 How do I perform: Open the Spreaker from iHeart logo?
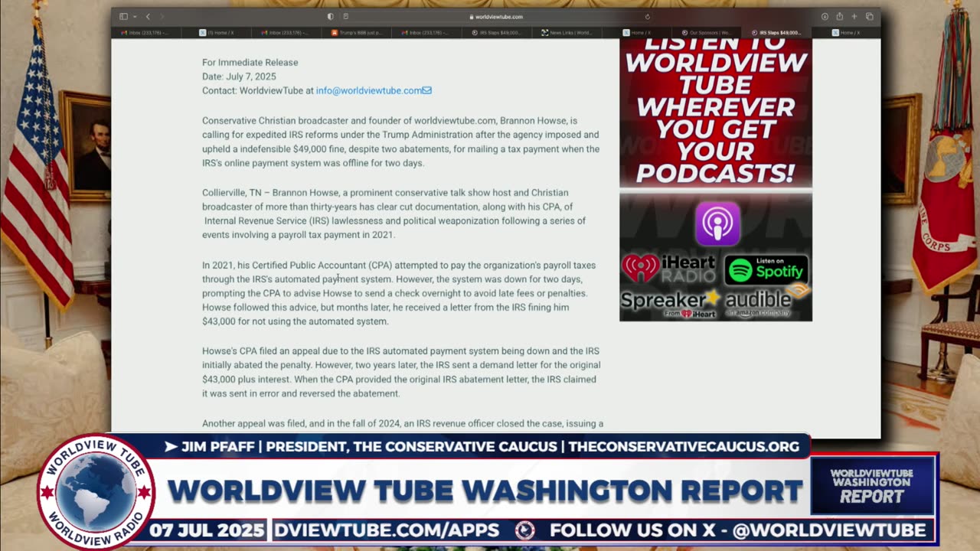tap(670, 303)
